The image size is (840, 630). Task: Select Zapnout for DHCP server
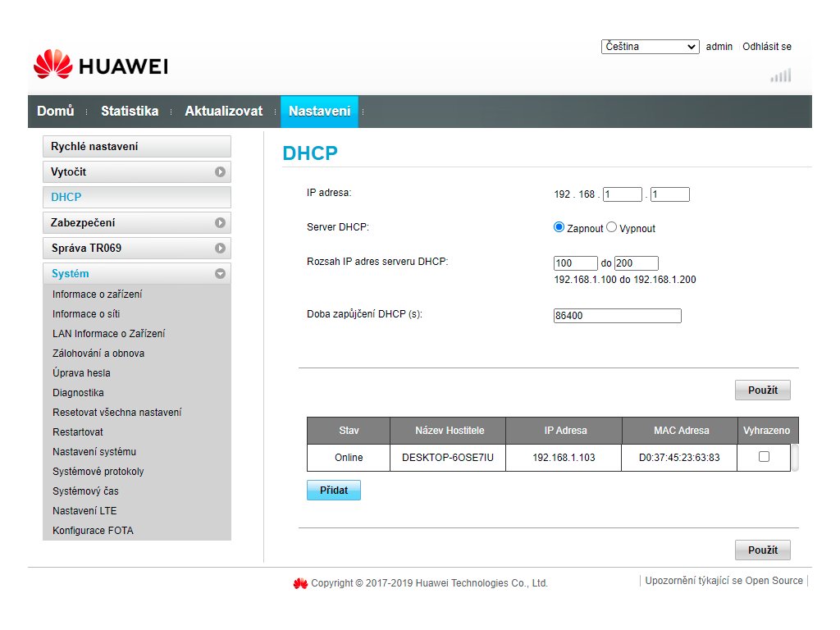click(559, 227)
